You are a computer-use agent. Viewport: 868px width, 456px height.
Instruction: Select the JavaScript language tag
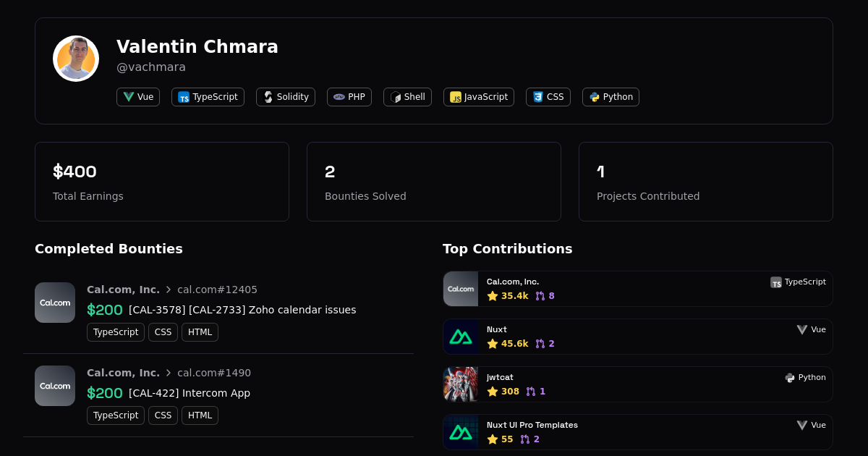pos(479,97)
